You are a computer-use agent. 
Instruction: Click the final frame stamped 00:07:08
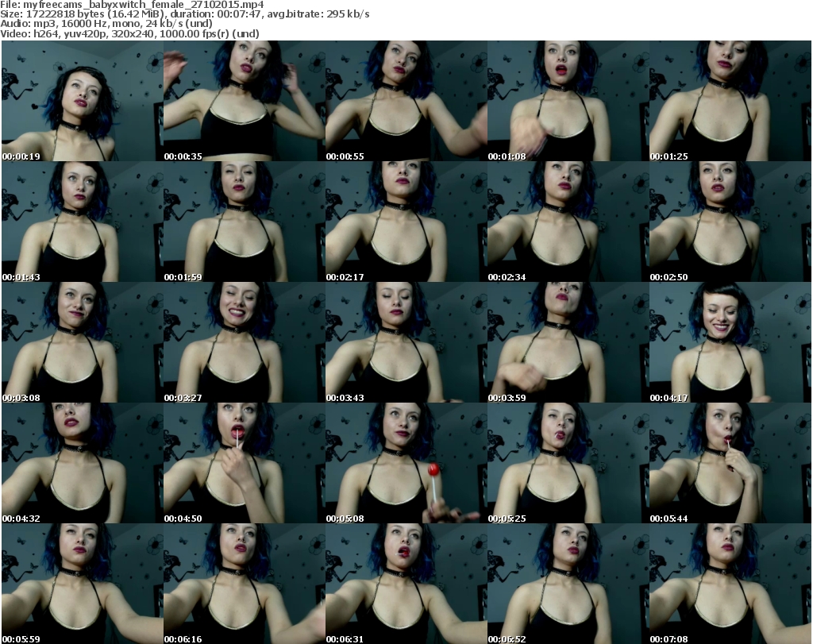tap(730, 584)
